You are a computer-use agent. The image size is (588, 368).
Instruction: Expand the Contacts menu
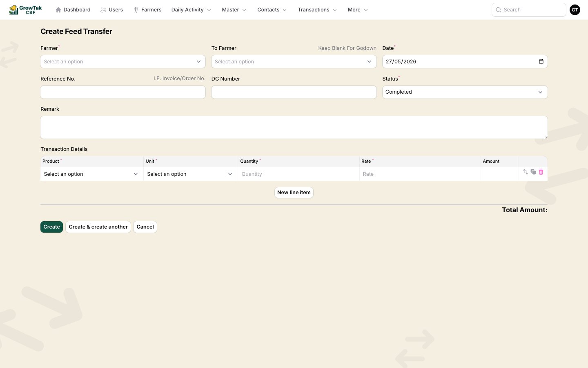tap(272, 10)
